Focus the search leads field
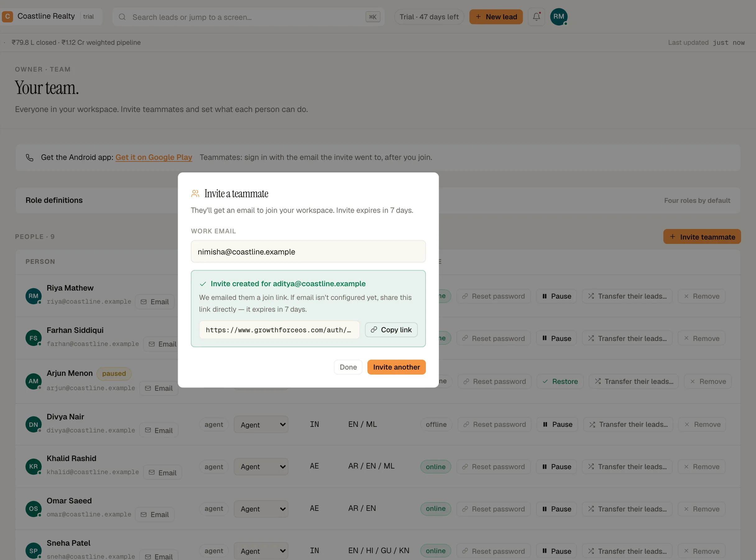This screenshot has height=560, width=756. click(x=248, y=17)
